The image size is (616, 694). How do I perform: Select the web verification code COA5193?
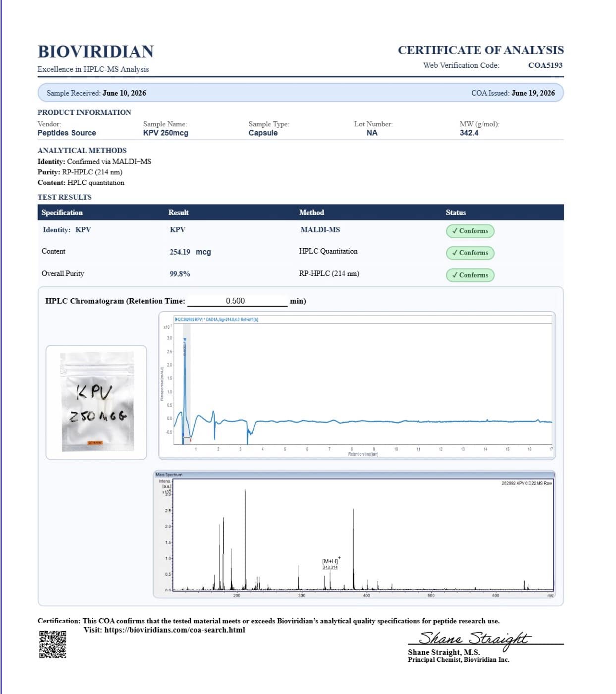(545, 65)
